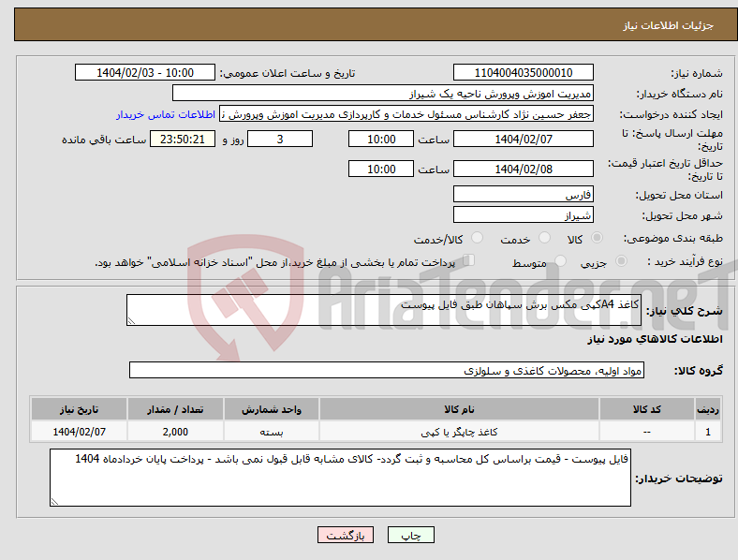Click the resize handle of description box

coord(131,321)
